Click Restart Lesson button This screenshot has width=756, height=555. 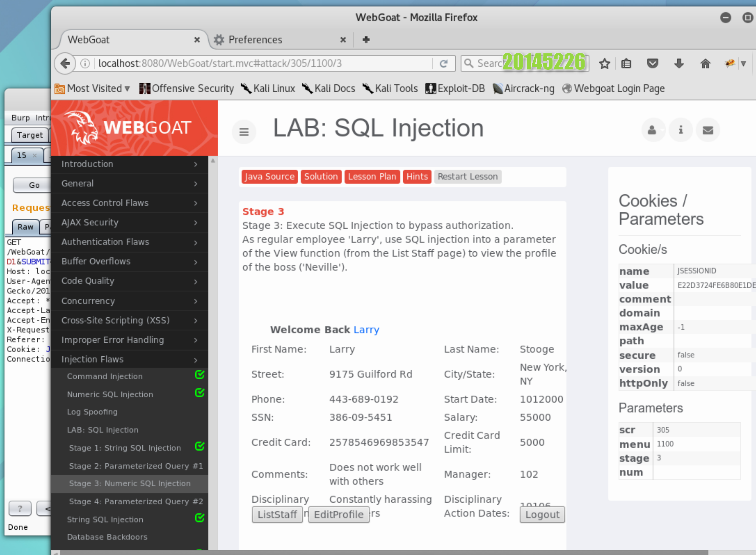click(468, 177)
